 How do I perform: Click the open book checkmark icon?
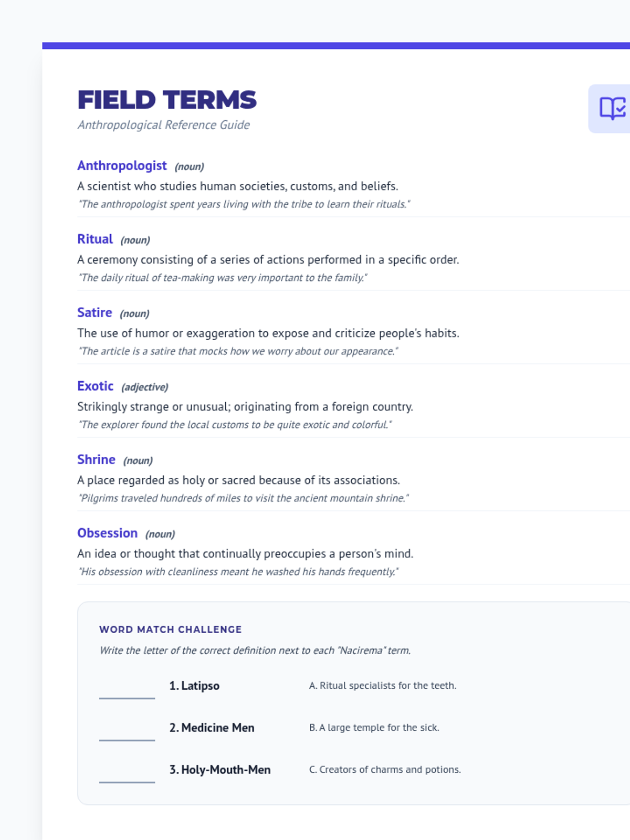click(x=612, y=108)
